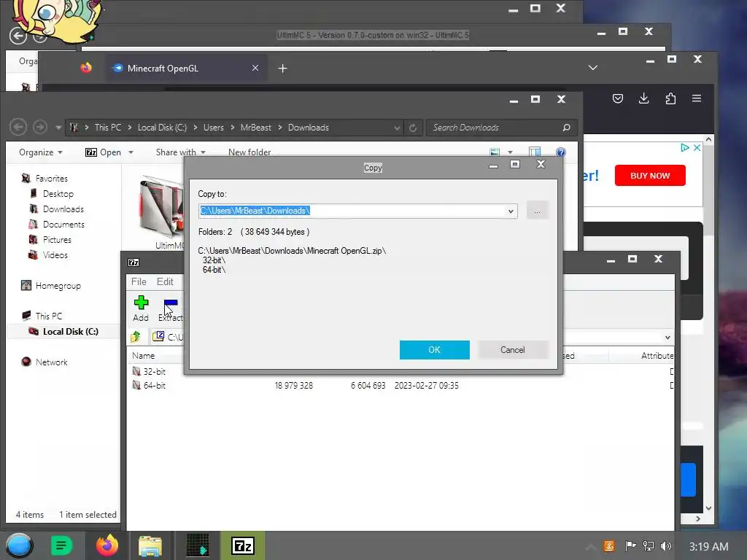Open Explorer help icon

pyautogui.click(x=561, y=152)
